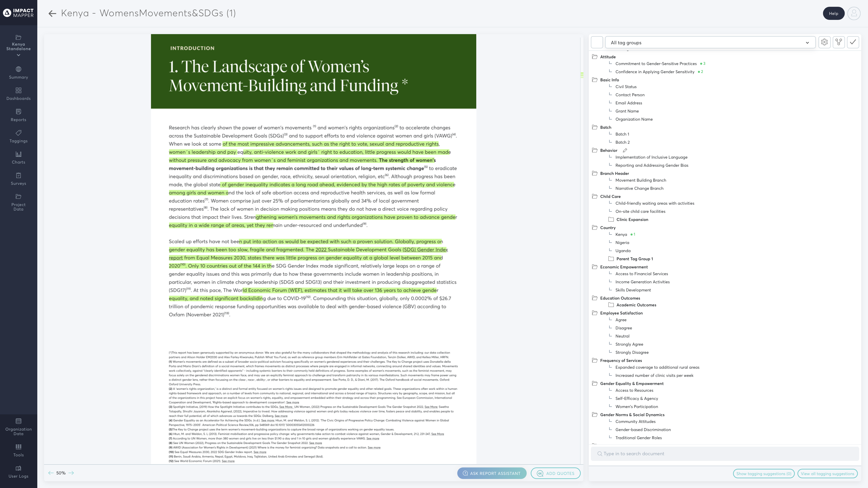Click the Help button
Image resolution: width=868 pixels, height=488 pixels.
(x=833, y=14)
